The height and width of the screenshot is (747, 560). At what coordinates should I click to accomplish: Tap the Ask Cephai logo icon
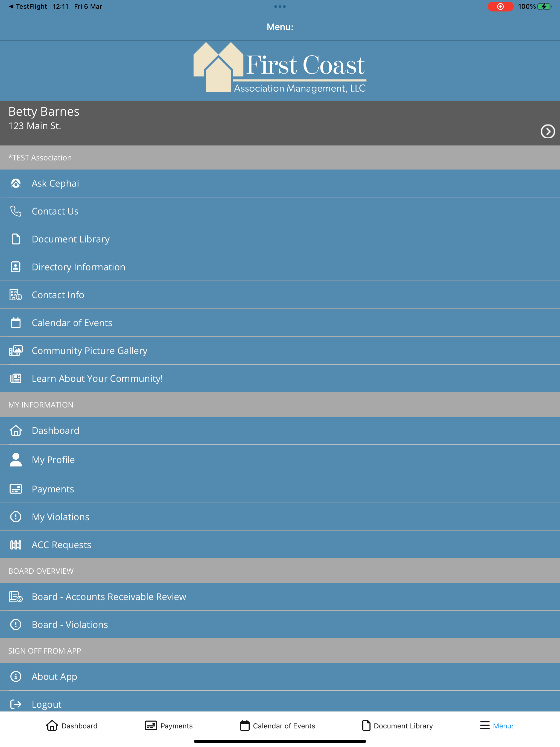[x=16, y=183]
